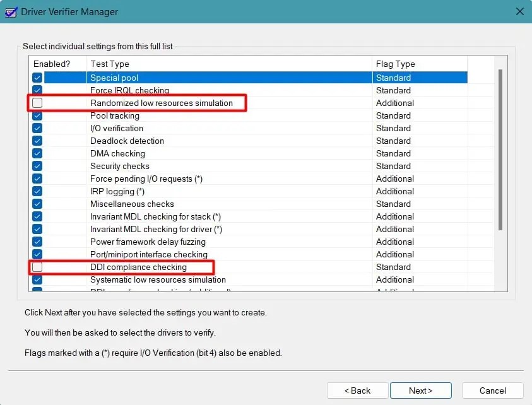The image size is (532, 405).
Task: Disable Systematic low resources simulation
Action: (37, 279)
